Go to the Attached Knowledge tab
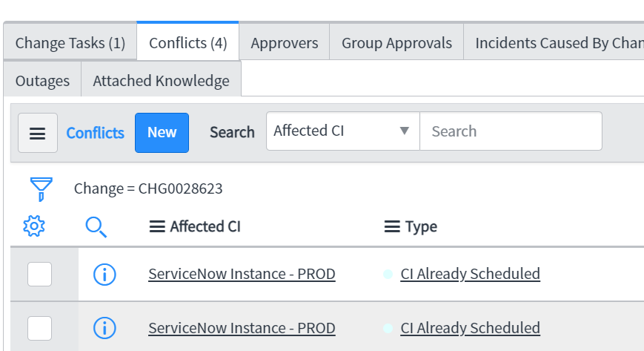This screenshot has height=351, width=644. click(161, 81)
